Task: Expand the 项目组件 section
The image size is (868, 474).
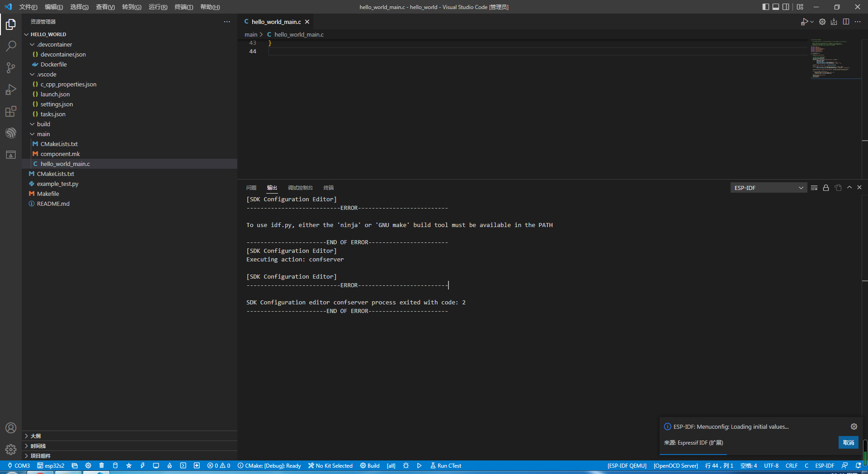Action: click(x=129, y=456)
